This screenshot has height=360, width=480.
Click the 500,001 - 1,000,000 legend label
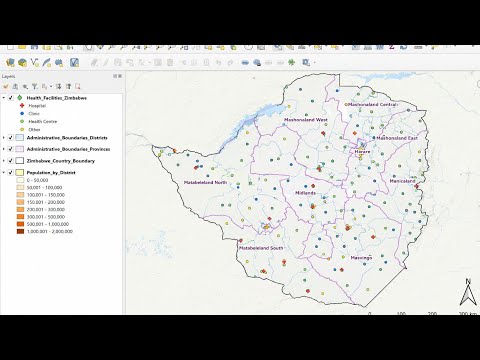48,224
